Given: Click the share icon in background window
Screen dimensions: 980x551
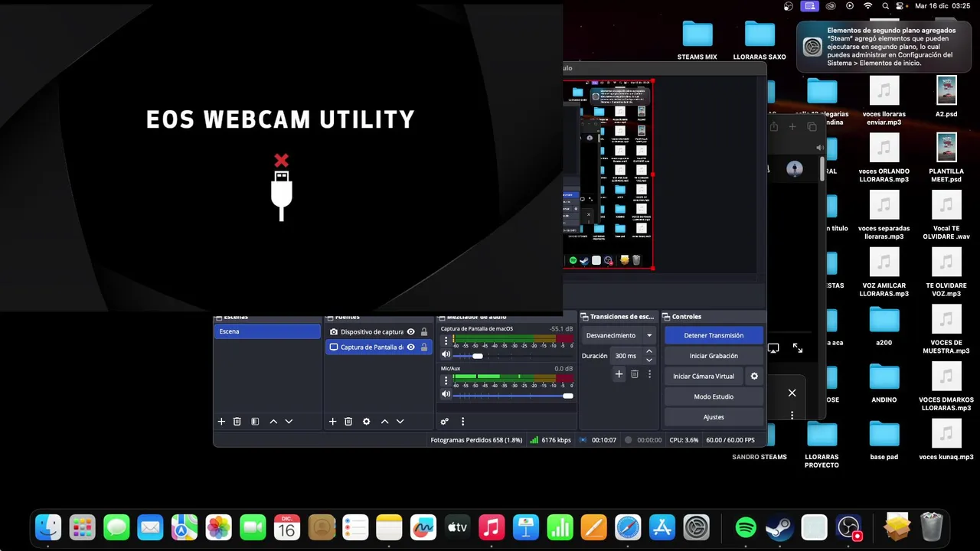Looking at the screenshot, I should [774, 126].
